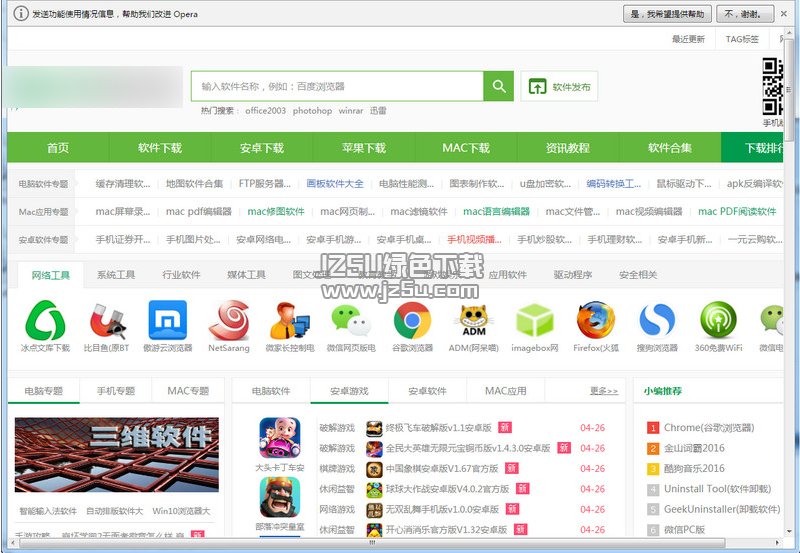Click the horizontal scrollbar at bottom
The height and width of the screenshot is (553, 800).
(x=372, y=542)
